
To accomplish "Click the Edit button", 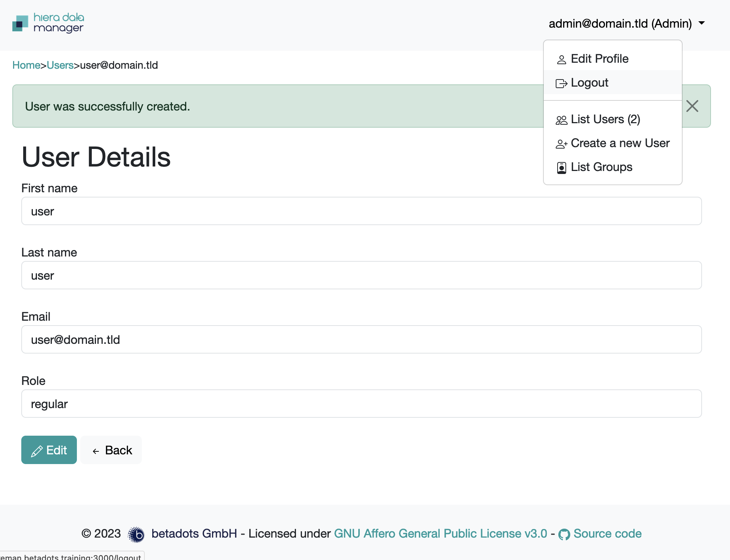I will click(49, 450).
